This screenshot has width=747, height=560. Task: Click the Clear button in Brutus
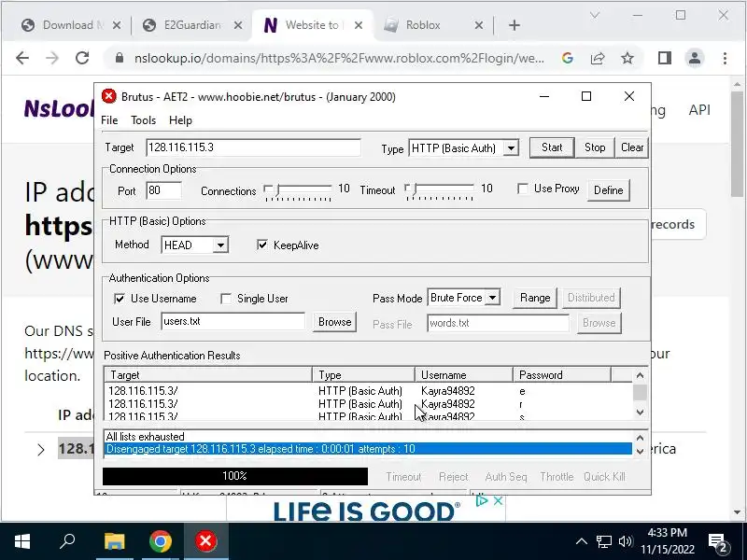click(x=632, y=147)
